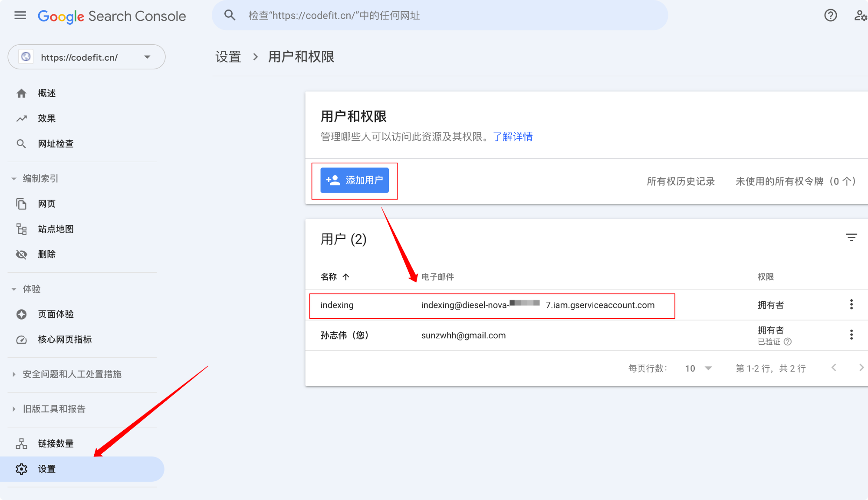
Task: Click the sitemap icon next to 站点地图
Action: coord(21,229)
